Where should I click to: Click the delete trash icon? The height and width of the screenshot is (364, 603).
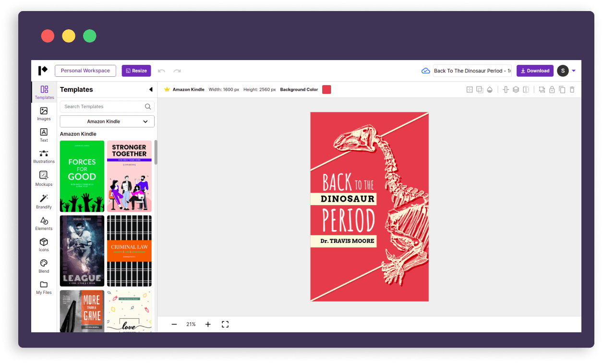(x=572, y=90)
